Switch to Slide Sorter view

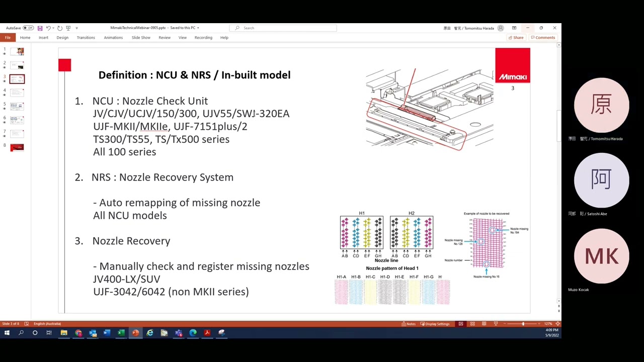tap(472, 324)
